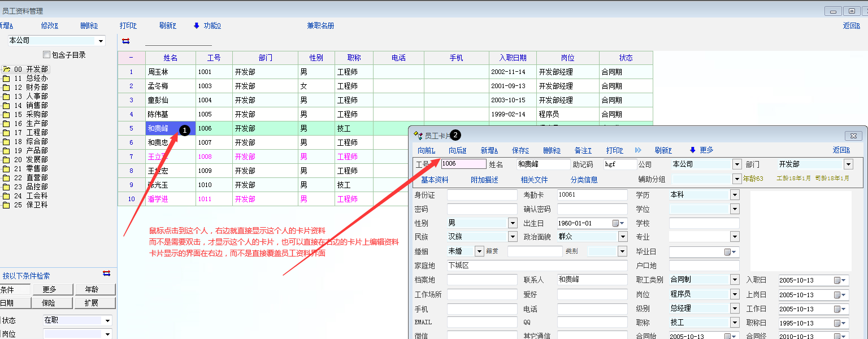Expand the 本公司 company dropdown in left panel
868x339 pixels.
[101, 41]
